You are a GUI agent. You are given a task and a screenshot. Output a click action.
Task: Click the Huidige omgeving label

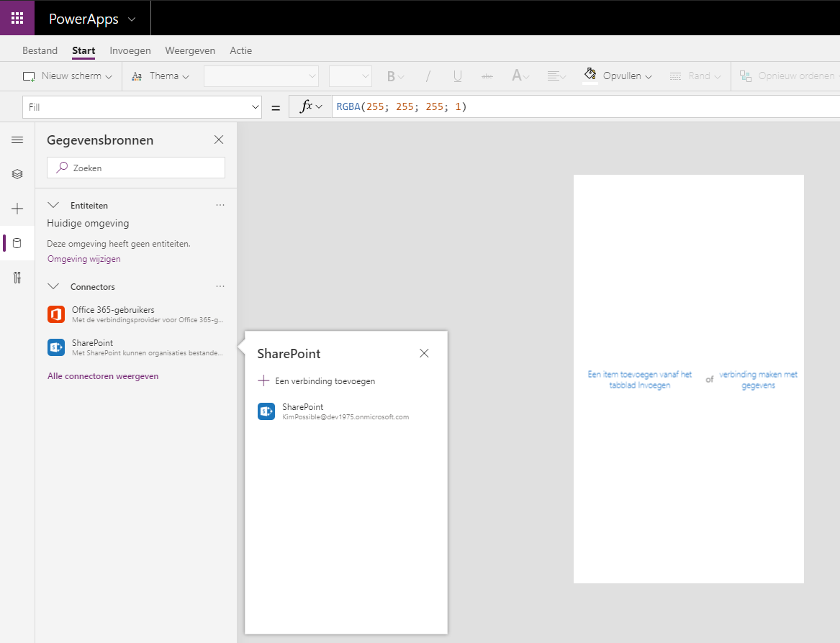click(x=88, y=223)
